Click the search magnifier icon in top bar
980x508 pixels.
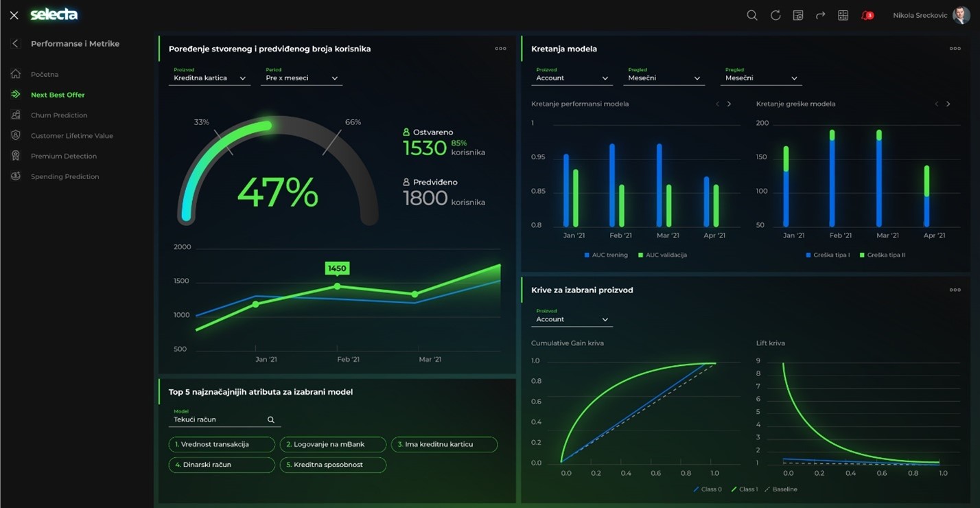752,15
